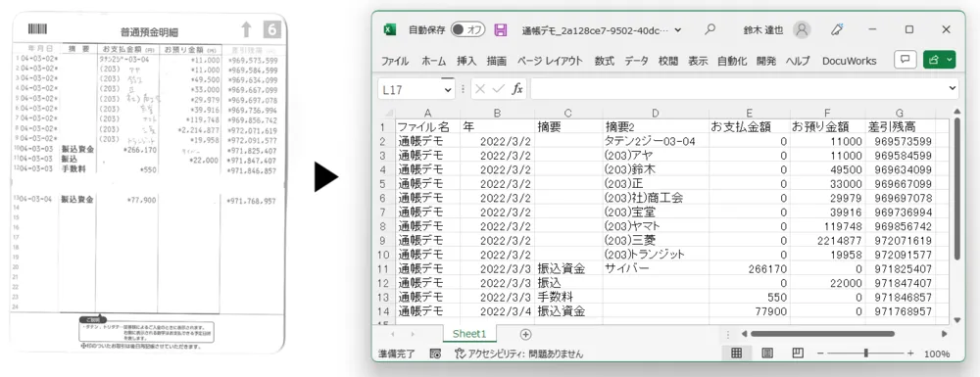Switch to Page Layout view icon
Viewport: 980px width, 377px height.
pos(767,353)
